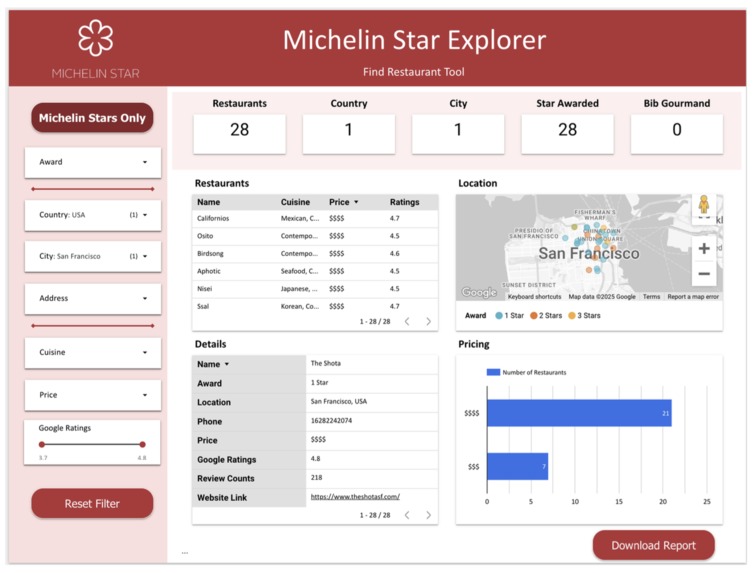Click Google Ratings slider left handle

pyautogui.click(x=42, y=444)
